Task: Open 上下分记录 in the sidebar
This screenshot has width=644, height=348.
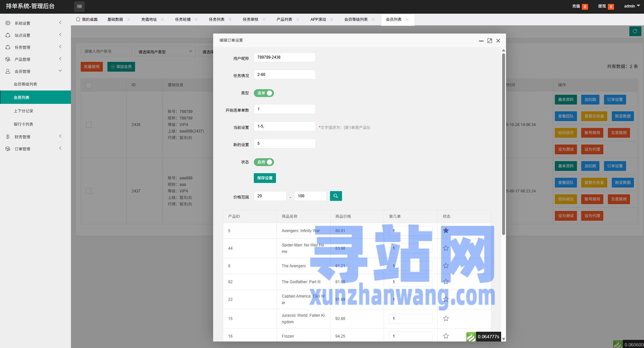Action: (x=23, y=111)
